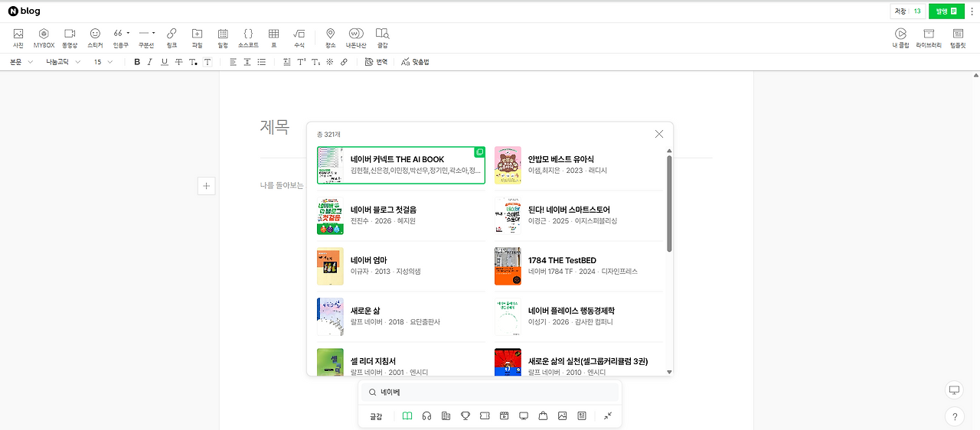Screen dimensions: 980x430
Task: Close the book search results popup
Action: click(659, 134)
